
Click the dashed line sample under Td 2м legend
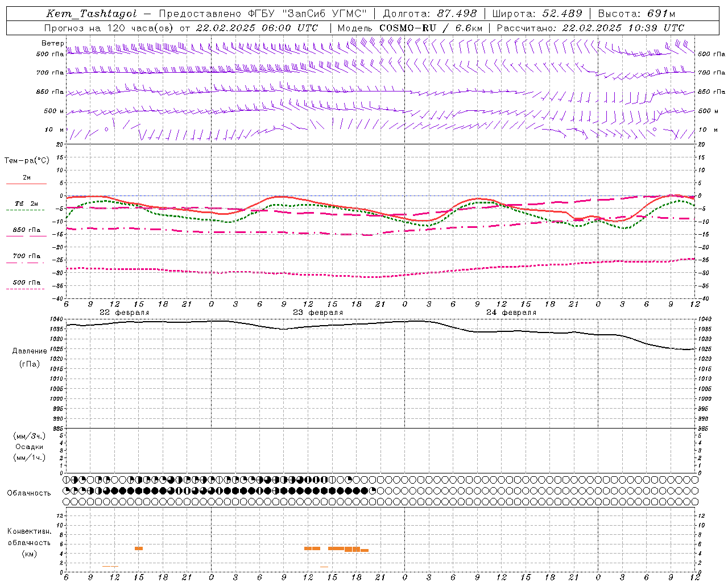point(25,210)
